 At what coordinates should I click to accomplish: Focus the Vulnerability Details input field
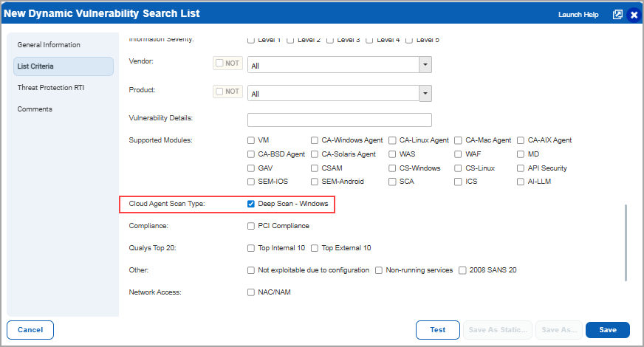point(340,120)
